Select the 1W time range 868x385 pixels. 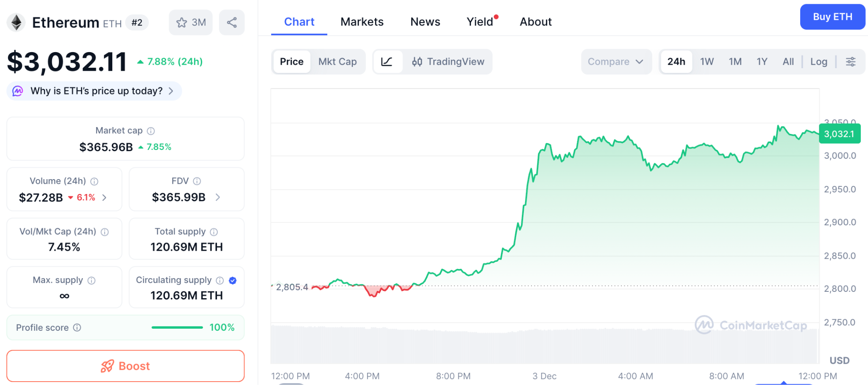(x=707, y=62)
